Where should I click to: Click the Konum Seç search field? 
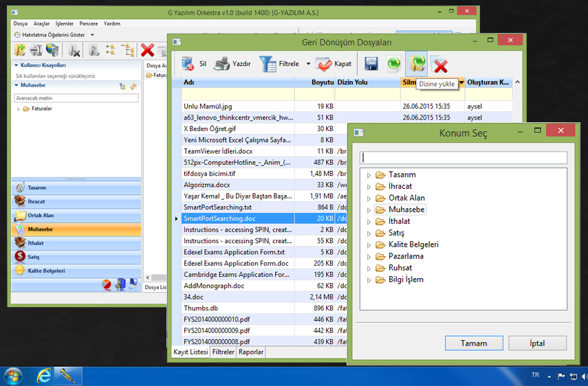point(464,158)
